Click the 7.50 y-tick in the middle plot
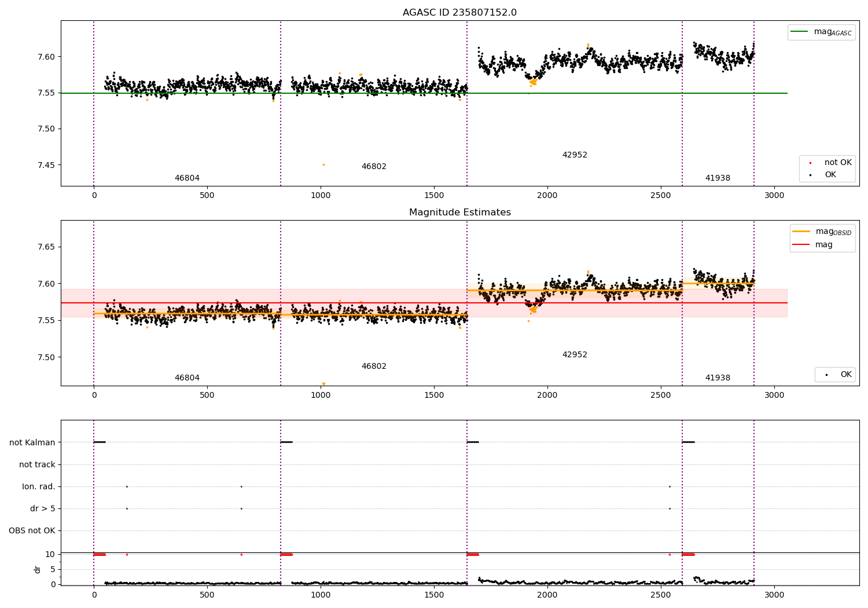This screenshot has width=868, height=608. (45, 357)
